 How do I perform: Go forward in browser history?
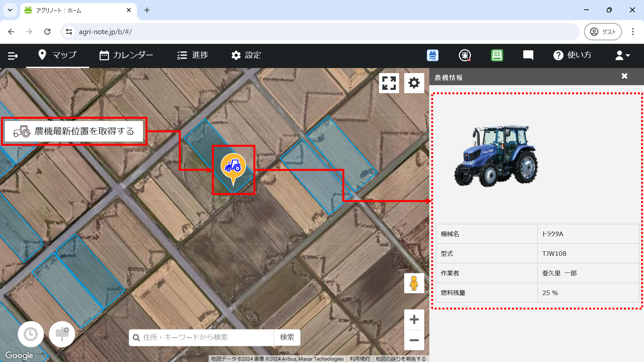29,32
